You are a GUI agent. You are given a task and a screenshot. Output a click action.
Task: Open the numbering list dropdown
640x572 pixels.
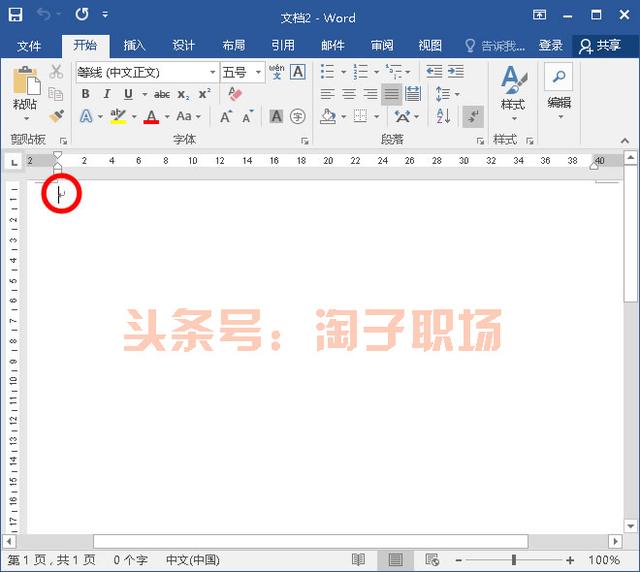(x=376, y=72)
